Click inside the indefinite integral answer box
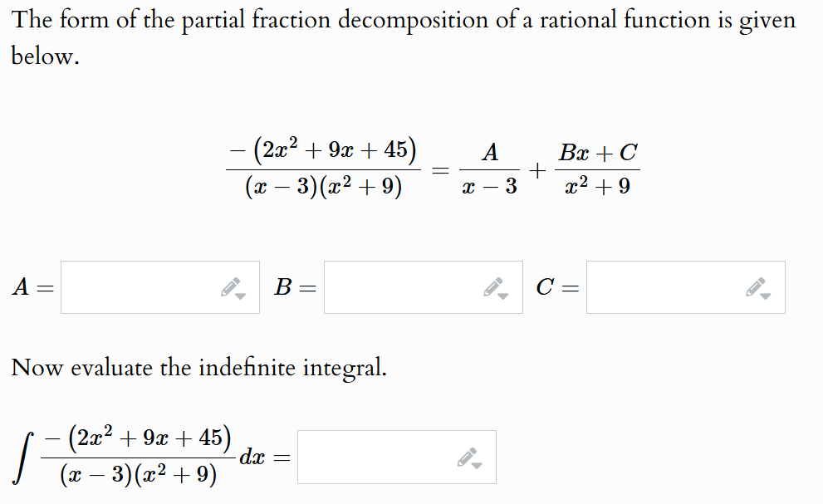The height and width of the screenshot is (504, 823). point(374,456)
